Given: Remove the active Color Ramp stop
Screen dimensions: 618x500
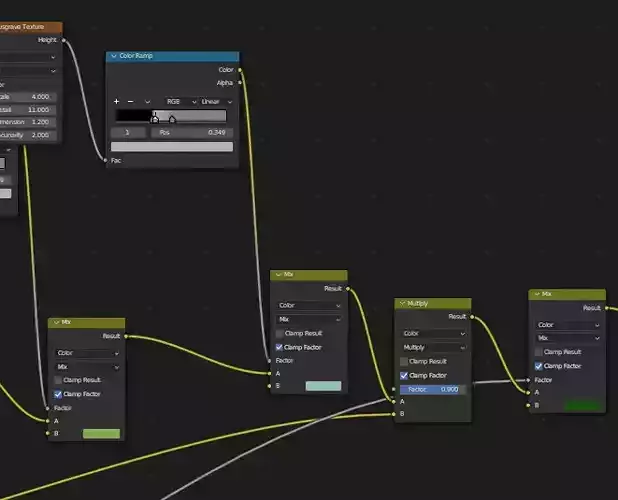Looking at the screenshot, I should 130,102.
